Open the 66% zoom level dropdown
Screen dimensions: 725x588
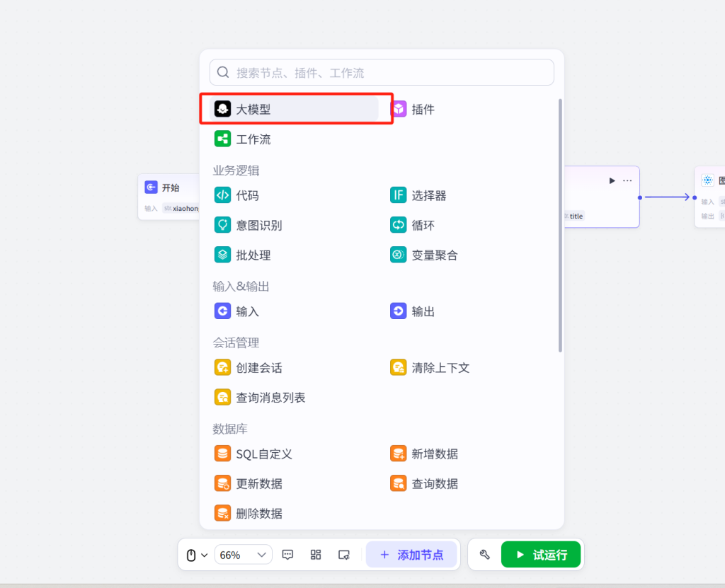click(x=243, y=555)
